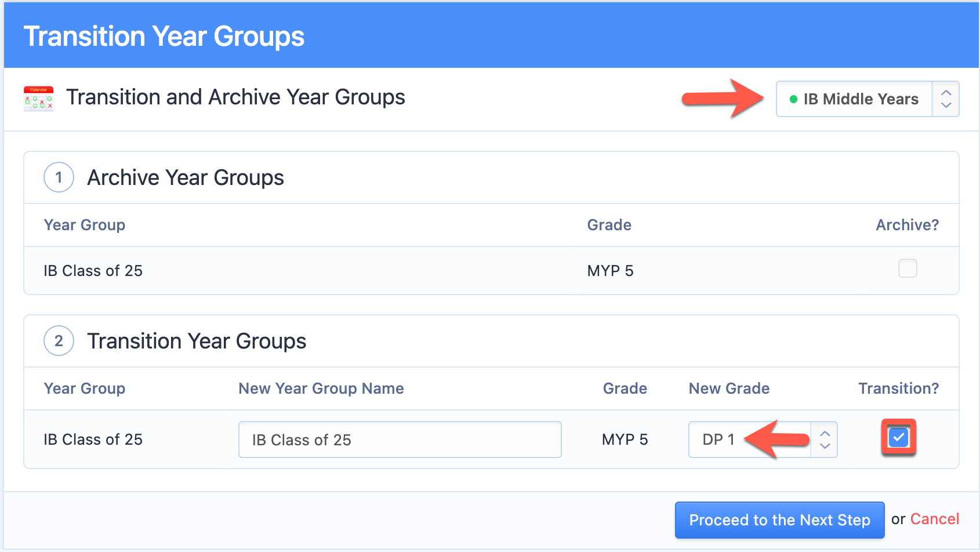Click the up/down chevrons on the IB Middle Years selector
This screenshot has width=980, height=552.
click(946, 99)
